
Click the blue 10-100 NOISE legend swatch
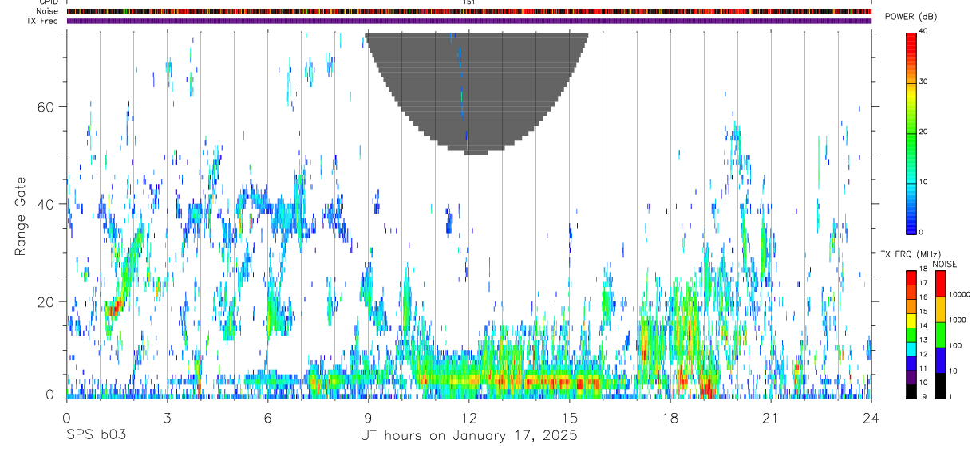[x=941, y=360]
